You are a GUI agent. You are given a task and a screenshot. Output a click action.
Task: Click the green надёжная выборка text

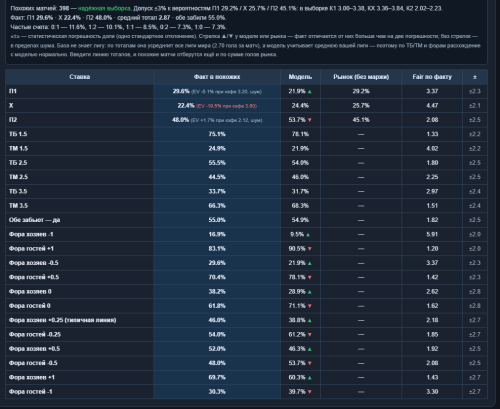tap(104, 9)
